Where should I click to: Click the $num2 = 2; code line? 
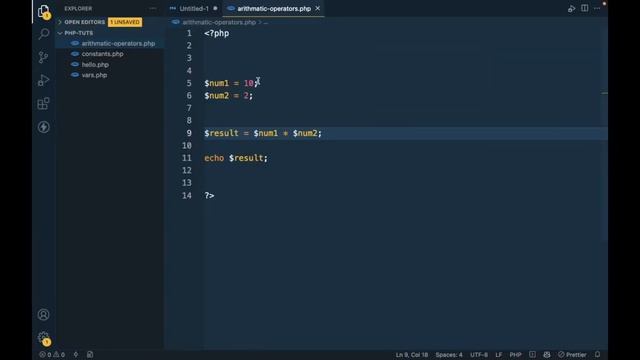(229, 96)
